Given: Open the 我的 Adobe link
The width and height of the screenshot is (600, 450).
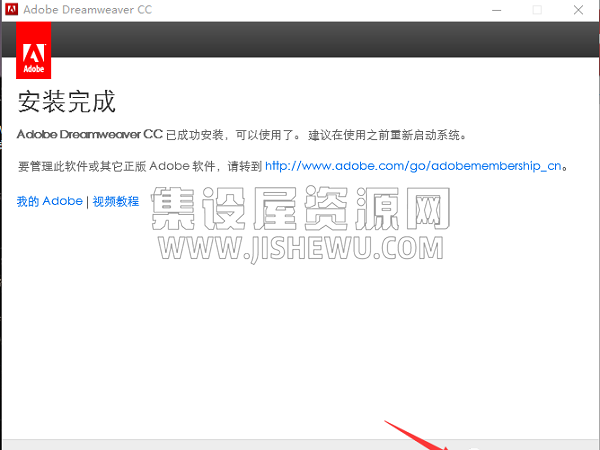Looking at the screenshot, I should 50,201.
